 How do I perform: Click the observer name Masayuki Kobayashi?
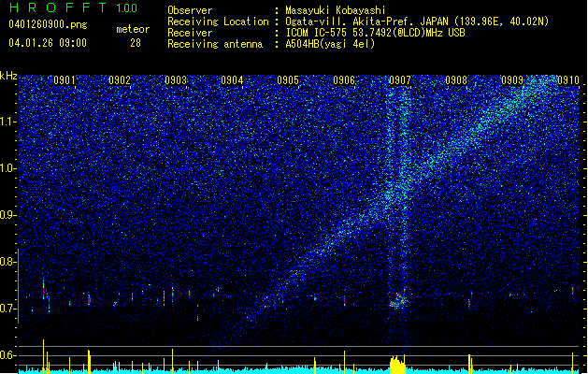click(x=336, y=10)
